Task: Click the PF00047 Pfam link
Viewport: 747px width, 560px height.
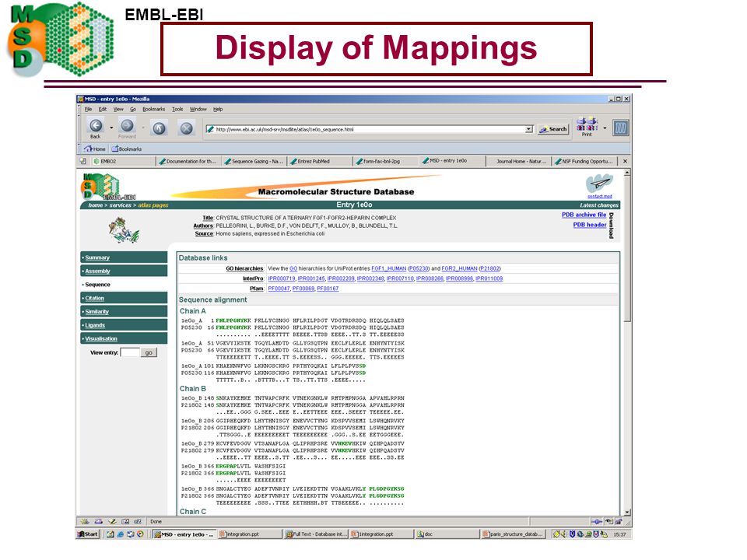Action: click(x=279, y=289)
